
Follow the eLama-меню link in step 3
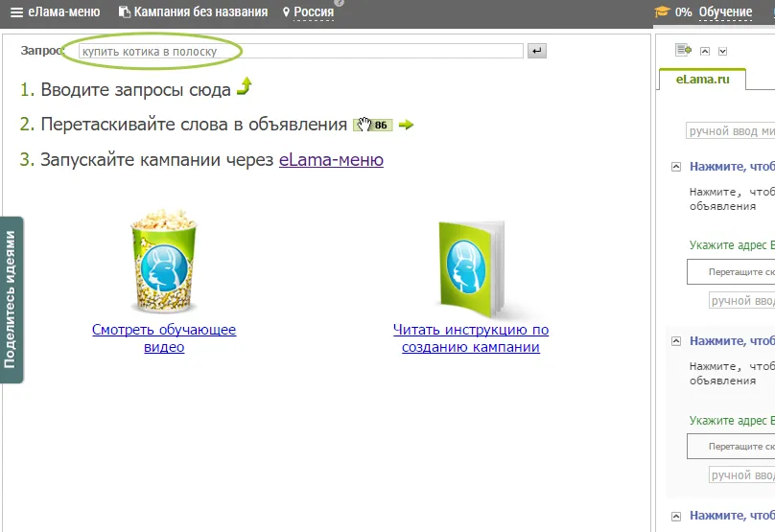click(x=331, y=160)
